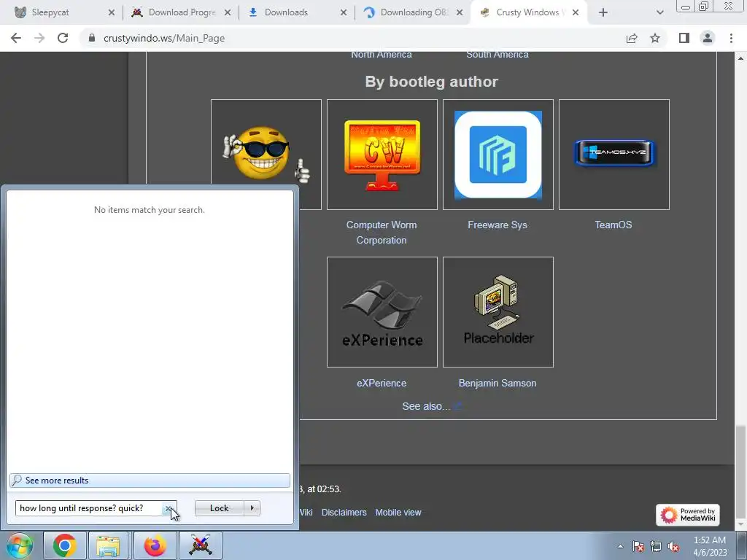Image resolution: width=747 pixels, height=560 pixels.
Task: Open the Freeware Sys thumbnail image
Action: 498,155
